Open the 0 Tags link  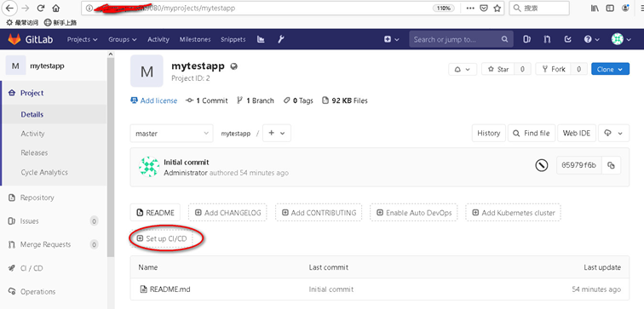pyautogui.click(x=298, y=100)
